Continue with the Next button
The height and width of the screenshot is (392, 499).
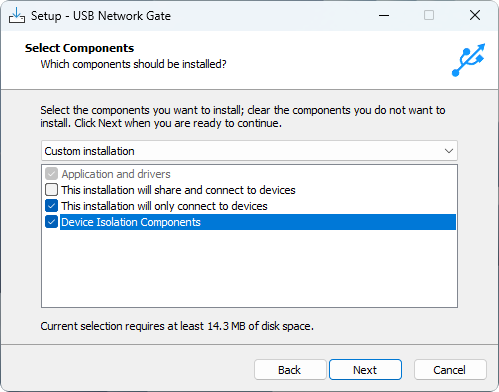pos(365,370)
